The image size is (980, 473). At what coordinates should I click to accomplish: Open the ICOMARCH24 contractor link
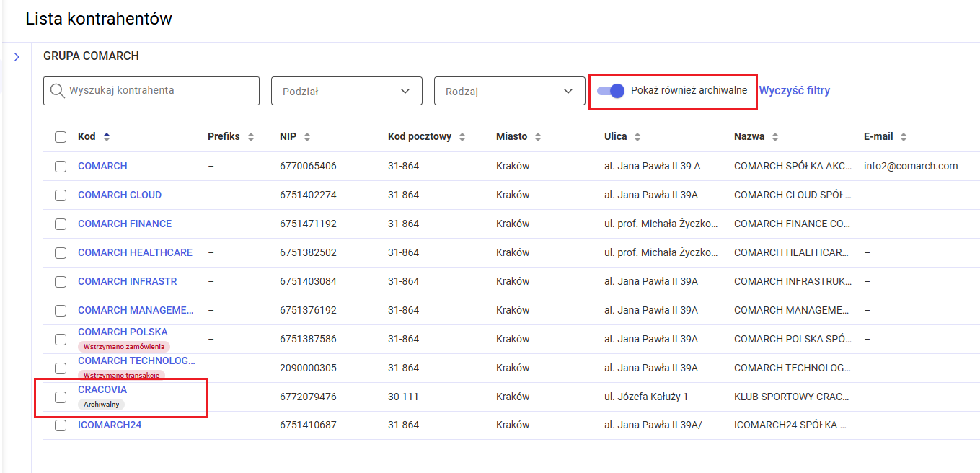coord(110,425)
